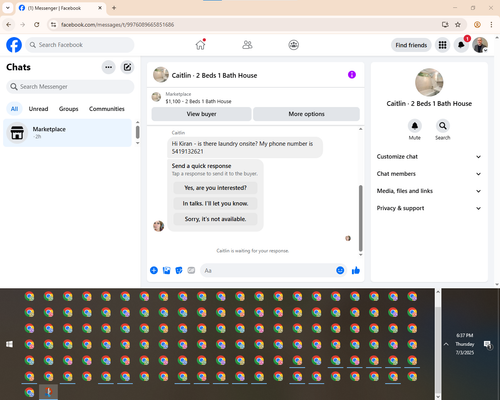Send a thumbs-up like
The image size is (500, 400).
pyautogui.click(x=356, y=270)
